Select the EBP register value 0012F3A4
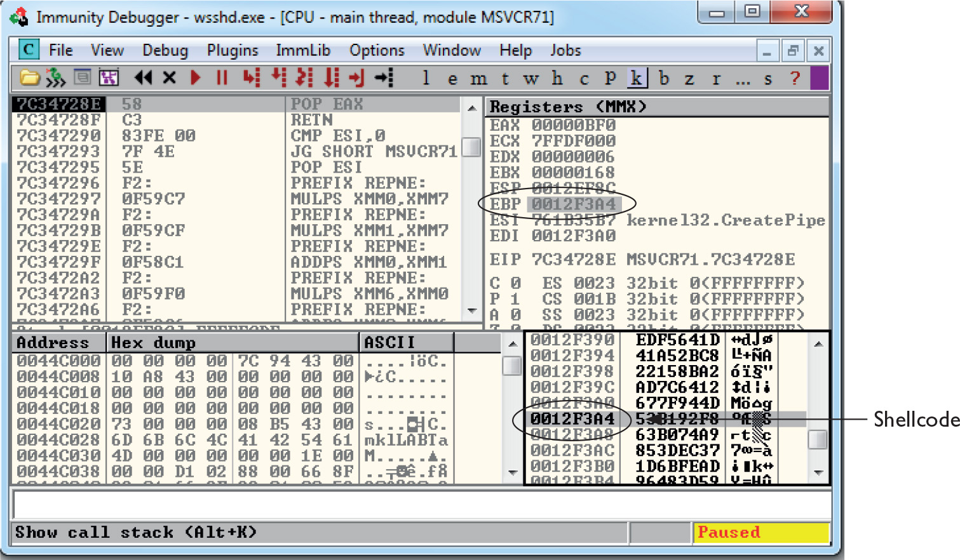This screenshot has width=960, height=560. [x=574, y=204]
